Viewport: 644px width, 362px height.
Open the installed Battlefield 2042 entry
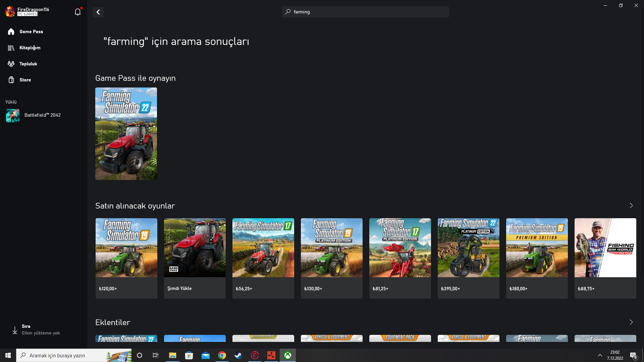(42, 115)
